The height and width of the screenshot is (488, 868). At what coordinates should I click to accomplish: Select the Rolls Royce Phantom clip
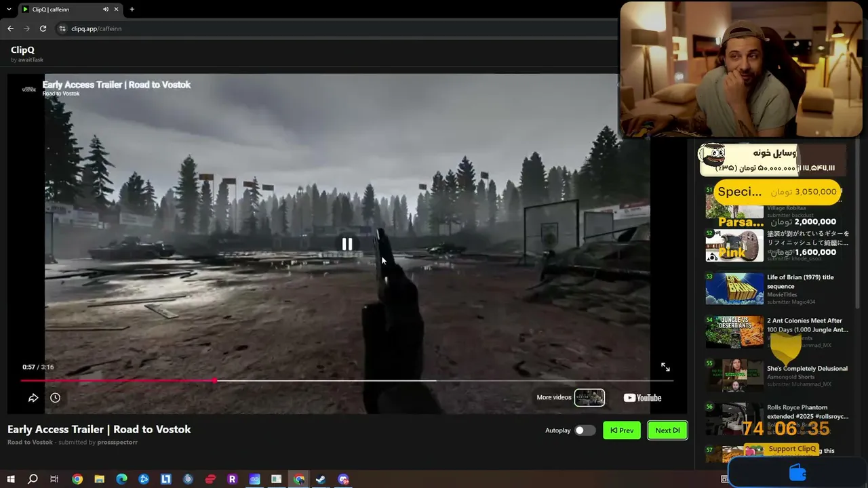coord(778,419)
